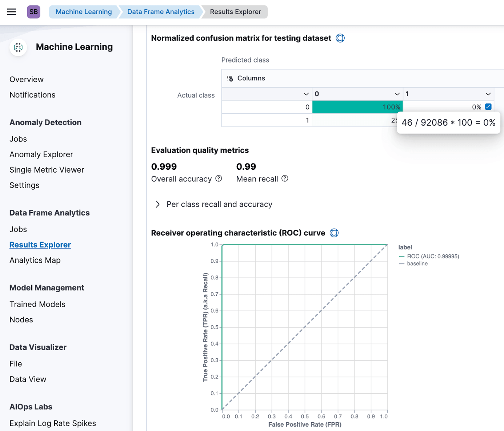Open predicted class 1 column dropdown
504x431 pixels.
488,94
